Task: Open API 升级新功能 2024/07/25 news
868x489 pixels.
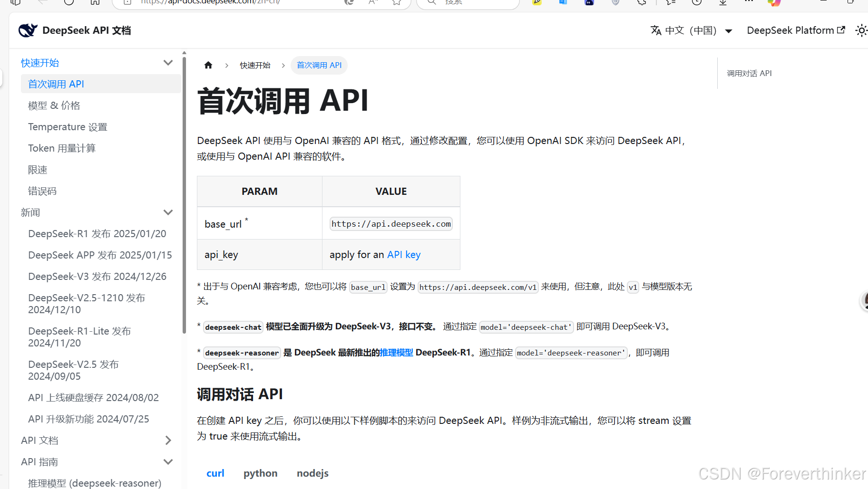Action: tap(88, 419)
